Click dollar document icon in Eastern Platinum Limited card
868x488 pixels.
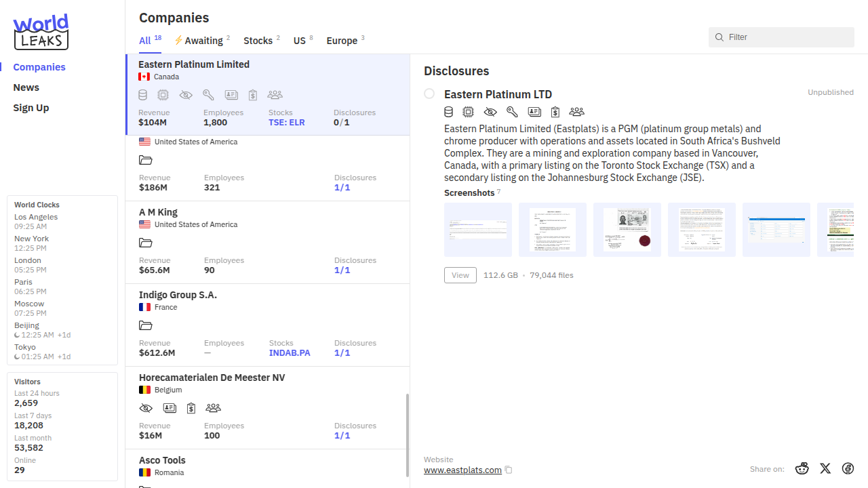click(253, 95)
